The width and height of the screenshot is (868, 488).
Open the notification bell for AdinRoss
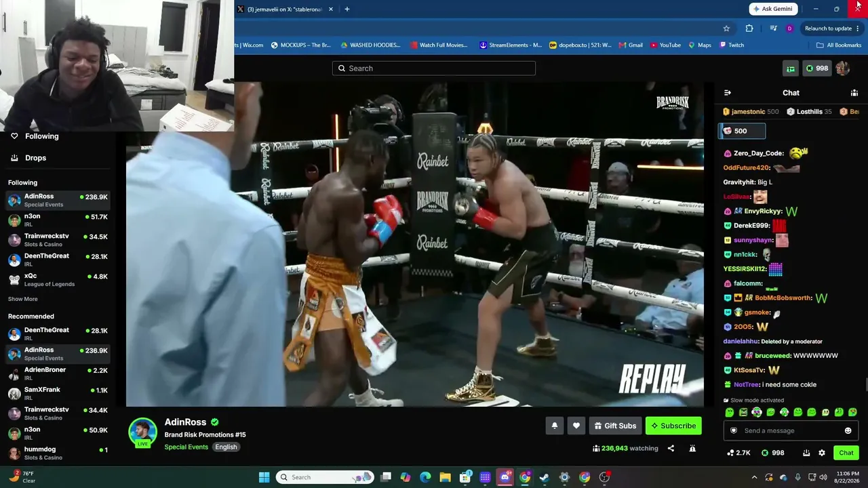(554, 426)
